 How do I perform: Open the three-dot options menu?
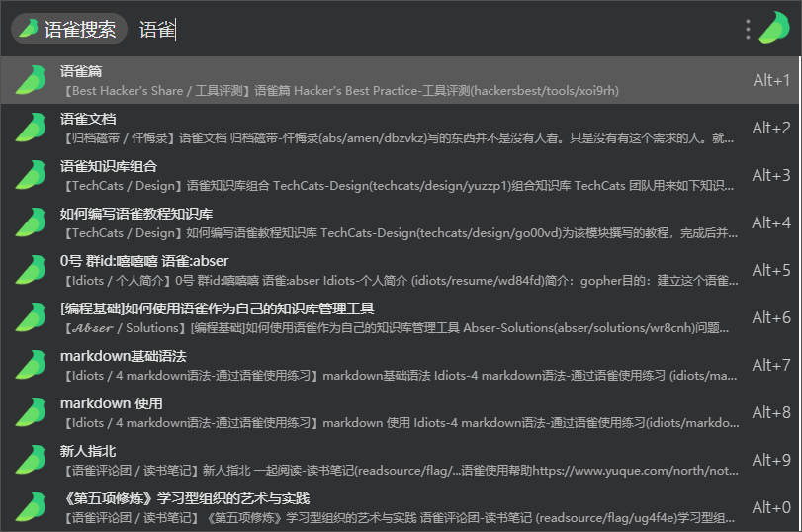(x=748, y=29)
